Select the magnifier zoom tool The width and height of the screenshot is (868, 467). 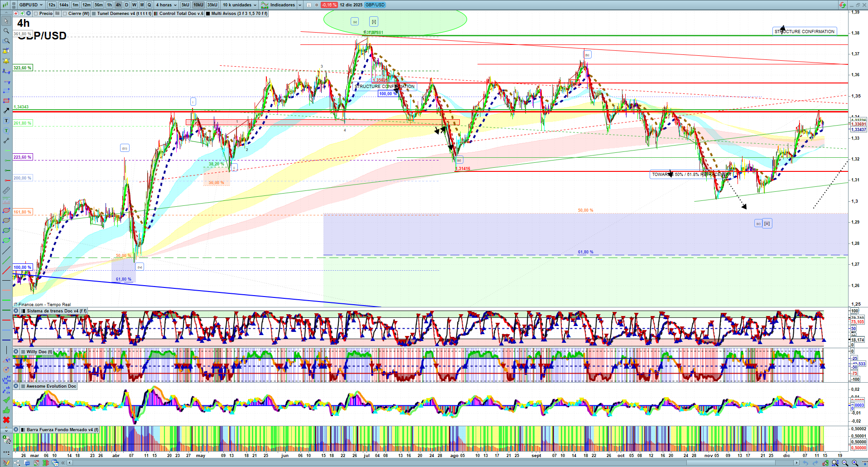click(x=6, y=31)
